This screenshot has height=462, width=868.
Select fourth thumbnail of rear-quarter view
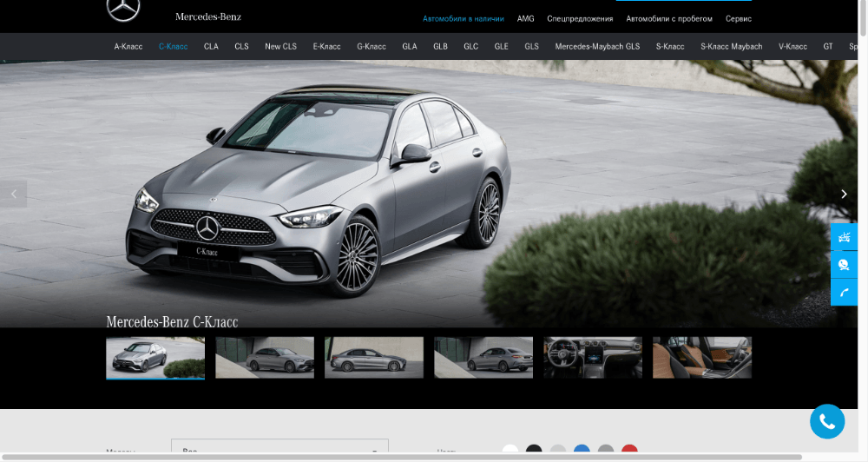[x=483, y=358]
